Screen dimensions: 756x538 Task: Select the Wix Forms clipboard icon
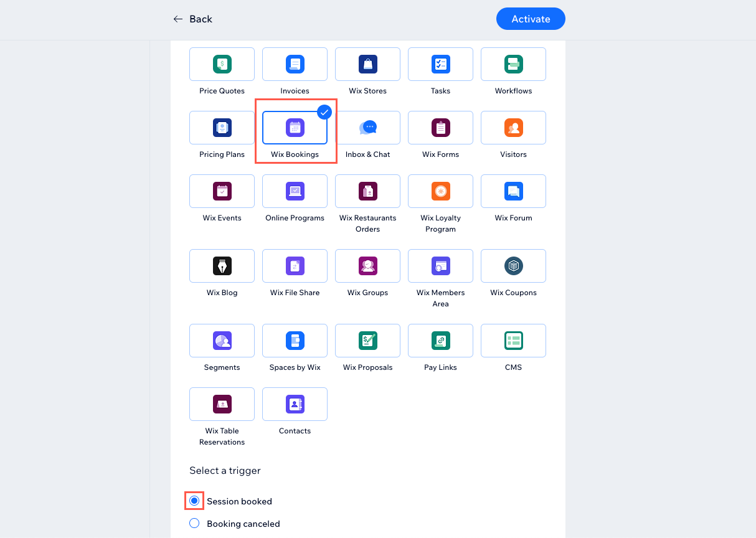pos(440,127)
